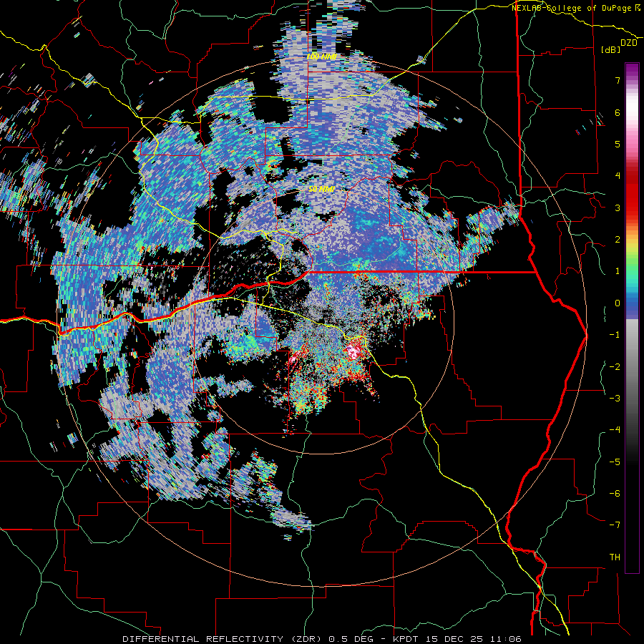644x644 pixels.
Task: Click the scale value 5
Action: coord(618,144)
